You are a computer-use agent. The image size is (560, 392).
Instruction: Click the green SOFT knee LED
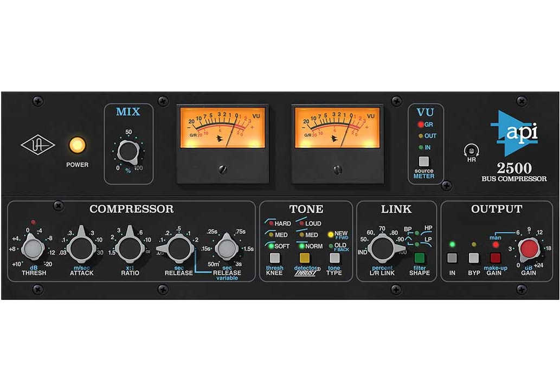271,246
